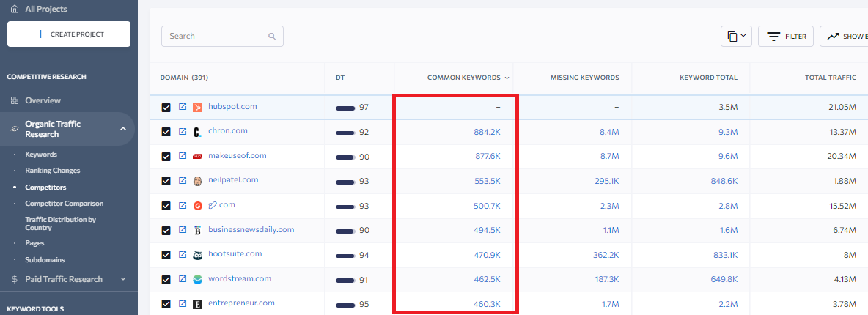Uncheck the entrepreneur.com checkbox

click(166, 304)
